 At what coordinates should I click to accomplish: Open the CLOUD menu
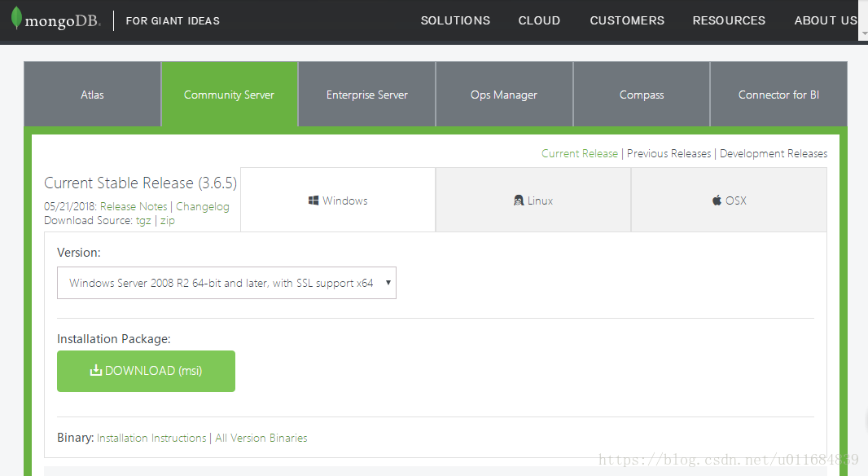539,20
